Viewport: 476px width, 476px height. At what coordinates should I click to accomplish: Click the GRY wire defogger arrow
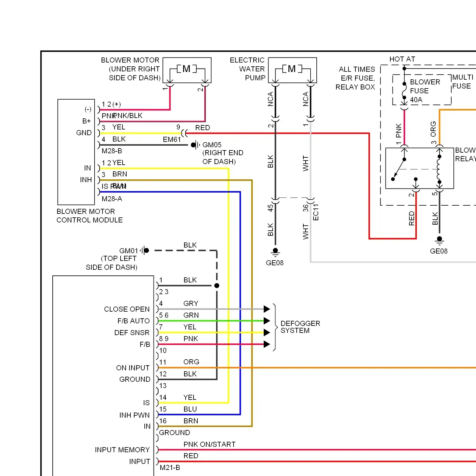tap(267, 309)
